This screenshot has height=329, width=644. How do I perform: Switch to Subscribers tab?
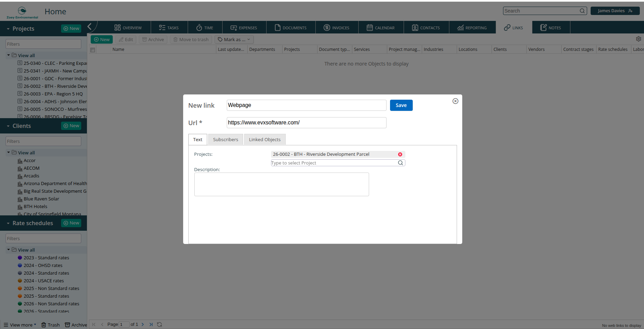tap(226, 139)
